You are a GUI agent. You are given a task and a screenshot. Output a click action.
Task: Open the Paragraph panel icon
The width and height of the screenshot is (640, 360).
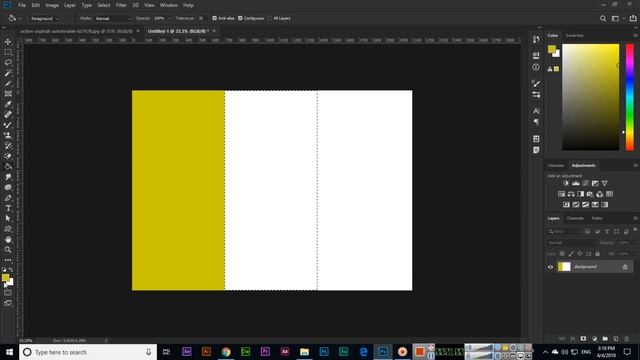click(x=536, y=122)
